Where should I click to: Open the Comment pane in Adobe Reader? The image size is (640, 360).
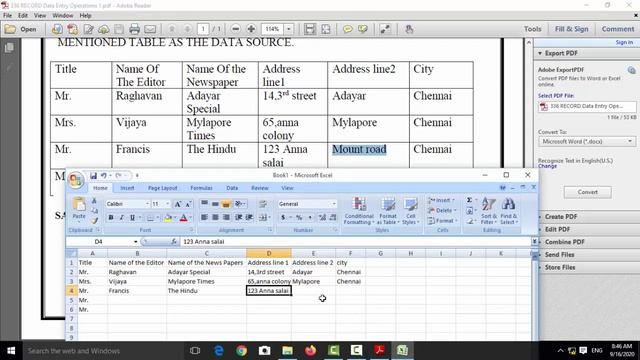tap(618, 29)
